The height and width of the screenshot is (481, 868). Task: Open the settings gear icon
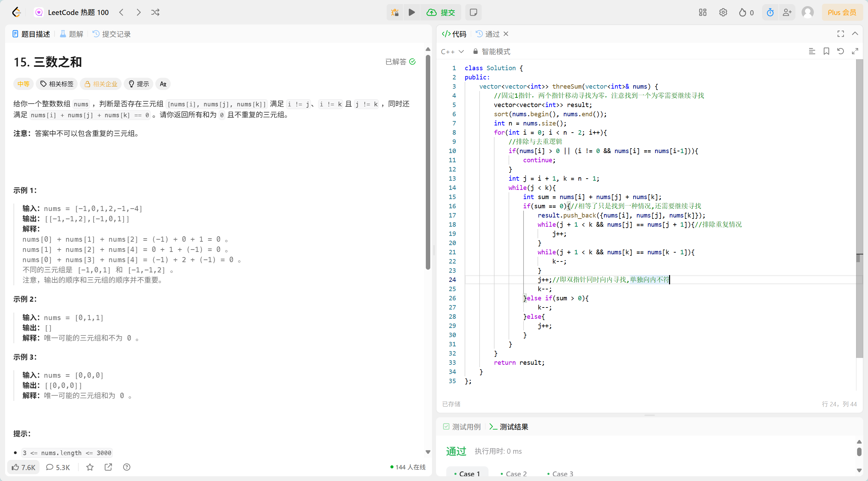point(723,13)
